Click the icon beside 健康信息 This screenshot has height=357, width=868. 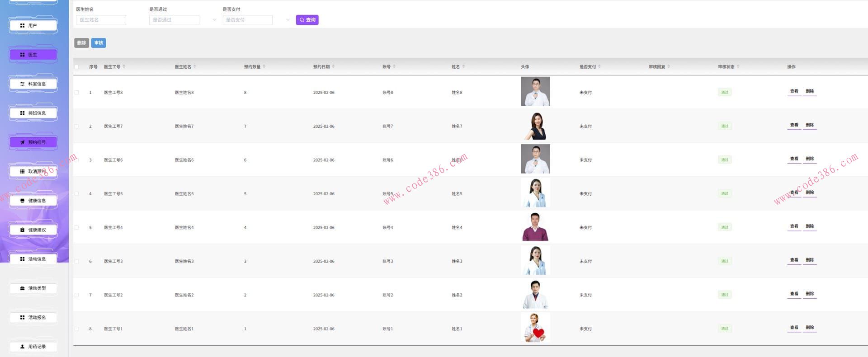tap(22, 201)
